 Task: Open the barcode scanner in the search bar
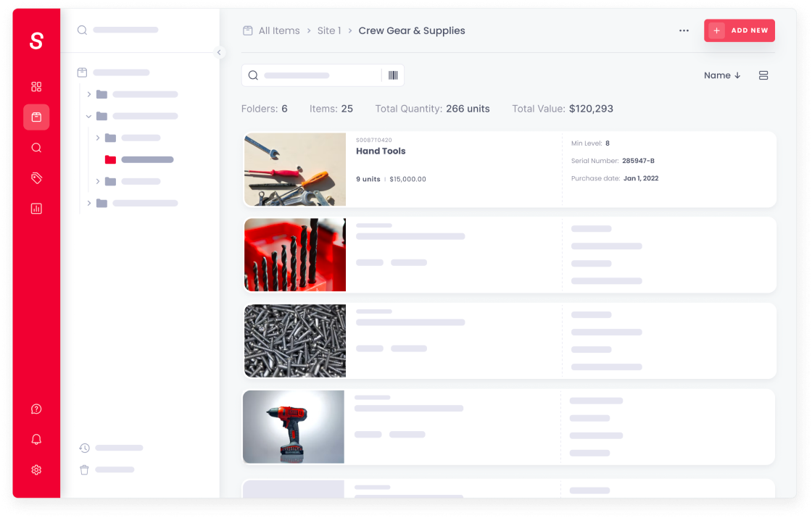coord(392,75)
